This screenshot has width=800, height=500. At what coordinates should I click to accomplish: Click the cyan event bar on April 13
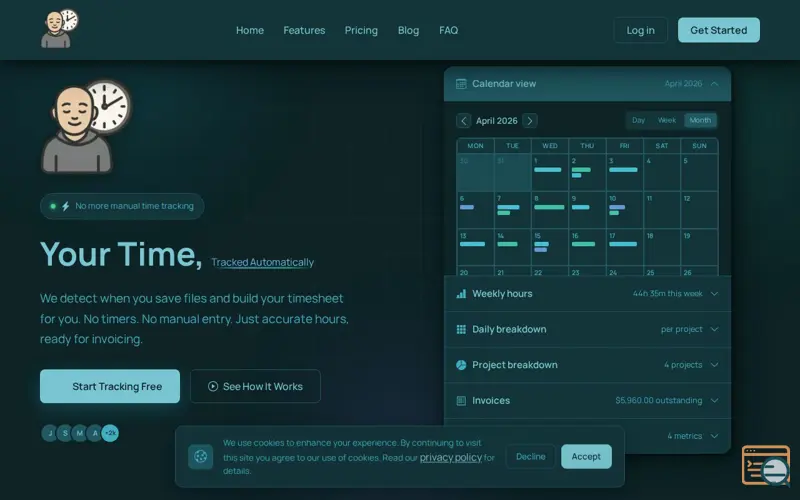click(472, 244)
